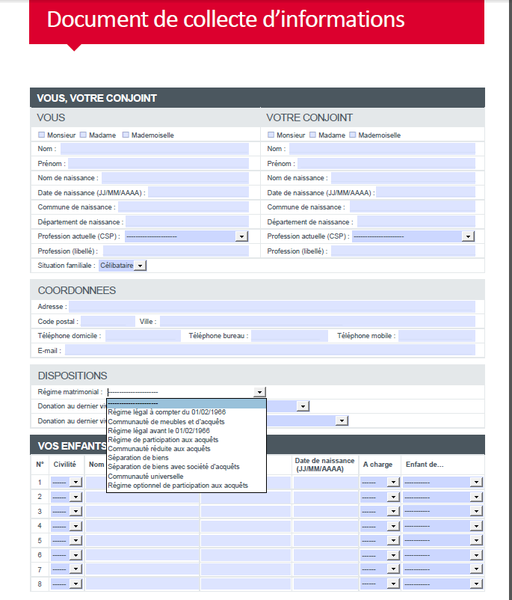Select the blank dashed option in list
The image size is (512, 600).
pos(186,403)
